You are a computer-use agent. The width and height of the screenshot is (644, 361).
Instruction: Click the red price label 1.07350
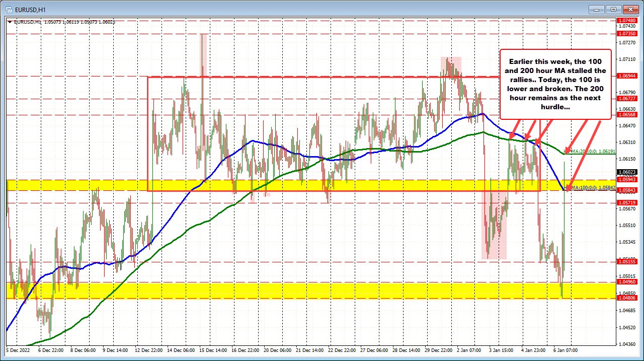coord(627,33)
